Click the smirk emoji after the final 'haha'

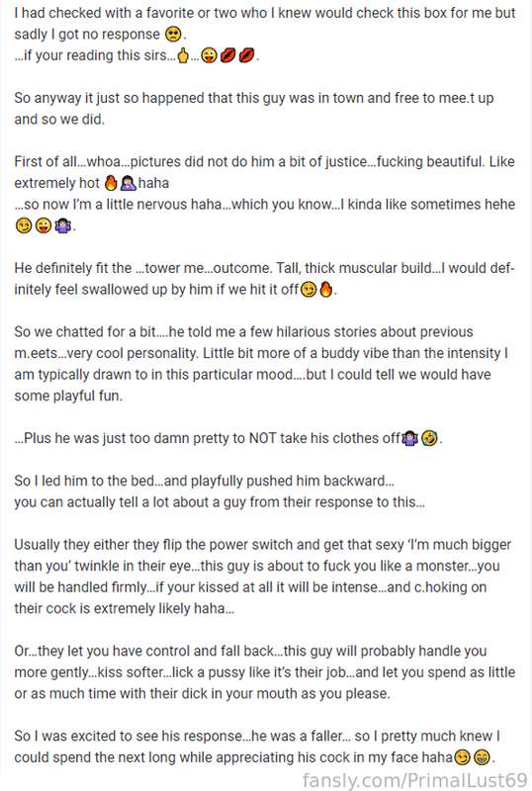coord(462,757)
